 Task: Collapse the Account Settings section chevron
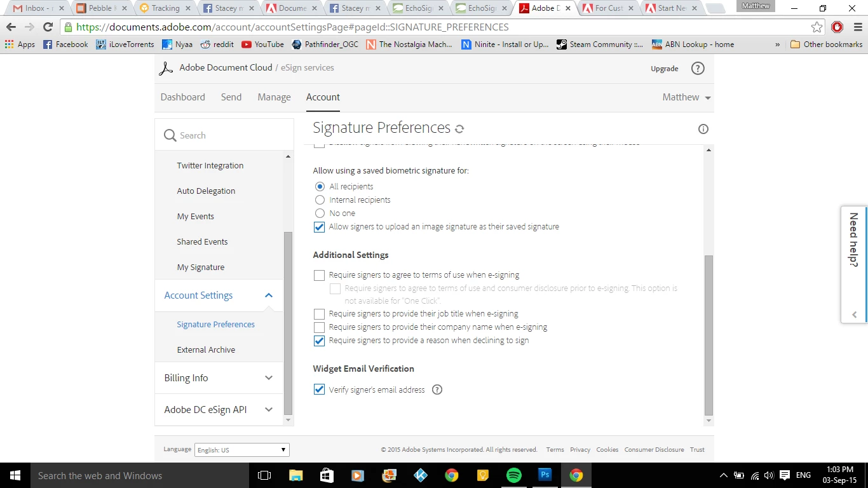pos(269,295)
